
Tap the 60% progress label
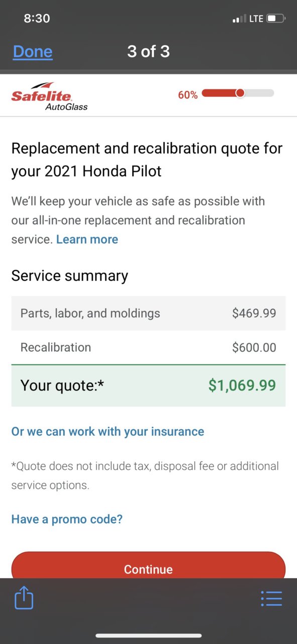click(188, 95)
